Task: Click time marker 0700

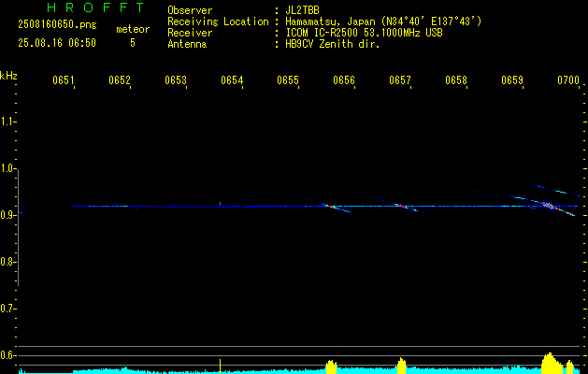Action: coord(568,80)
